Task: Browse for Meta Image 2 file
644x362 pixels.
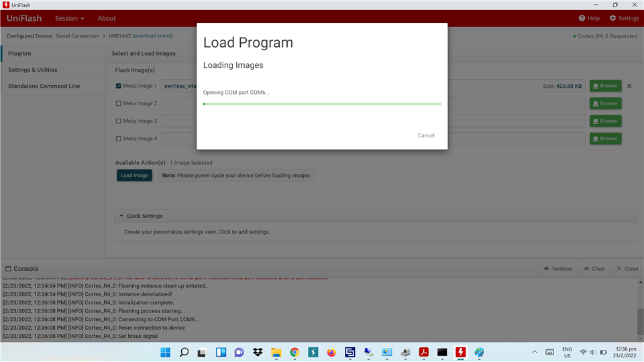Action: 605,103
